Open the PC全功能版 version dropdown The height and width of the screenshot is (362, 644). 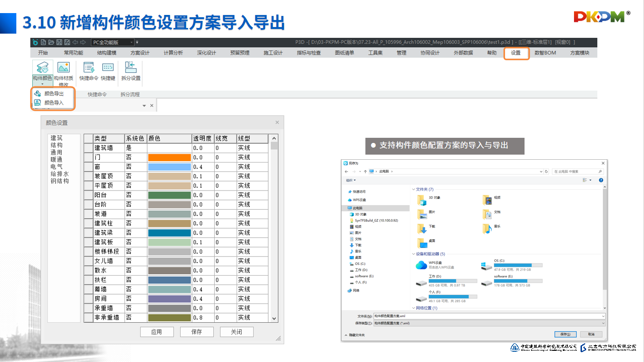point(112,43)
